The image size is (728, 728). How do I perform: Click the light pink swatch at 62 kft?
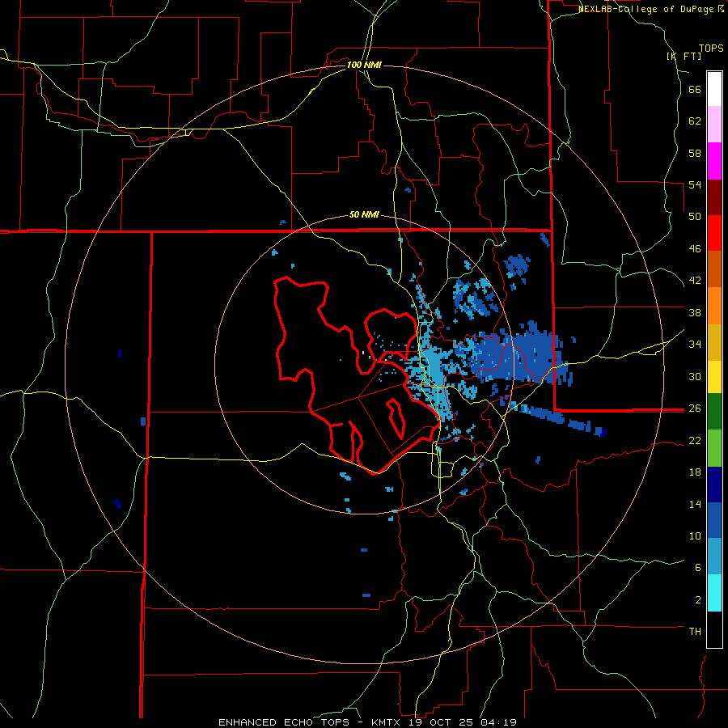pyautogui.click(x=714, y=124)
